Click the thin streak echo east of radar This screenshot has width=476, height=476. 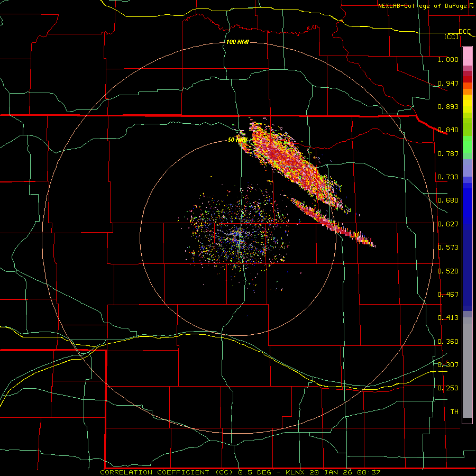point(333,223)
